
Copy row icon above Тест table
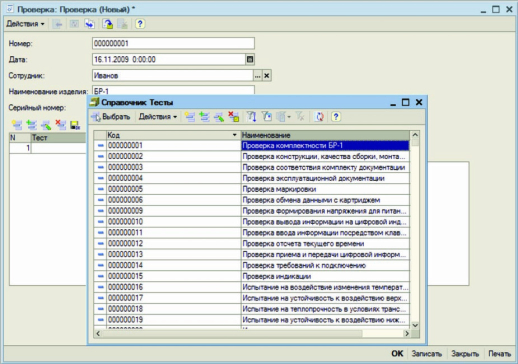pyautogui.click(x=31, y=125)
